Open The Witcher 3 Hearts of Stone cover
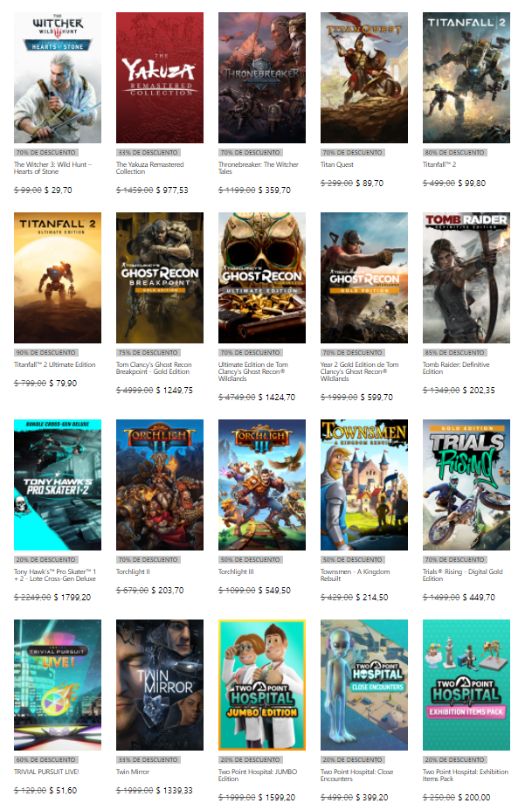The width and height of the screenshot is (532, 810). coord(58,78)
